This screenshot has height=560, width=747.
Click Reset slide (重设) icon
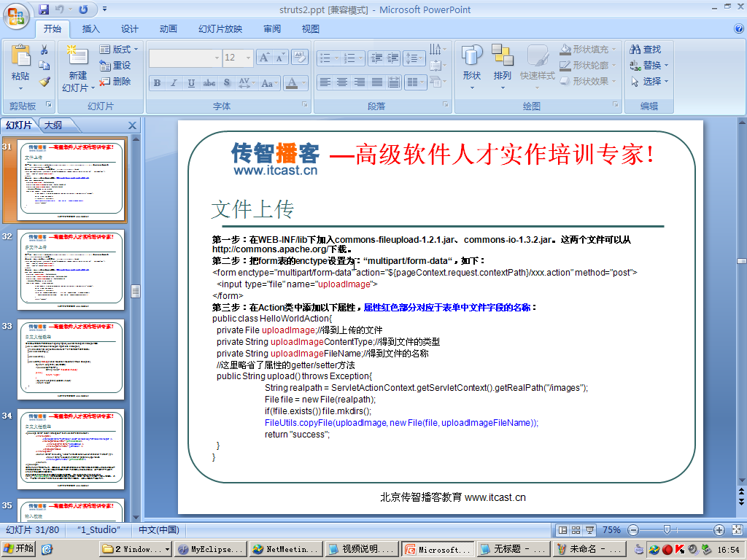pos(115,65)
